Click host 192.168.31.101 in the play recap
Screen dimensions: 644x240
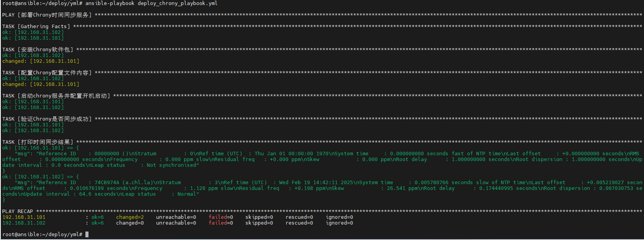[24, 217]
